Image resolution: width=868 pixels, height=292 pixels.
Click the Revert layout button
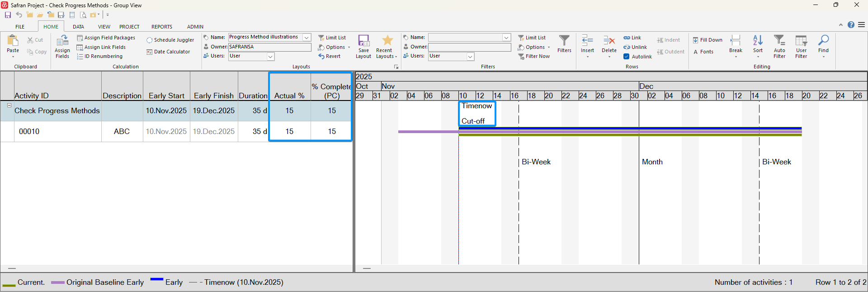coord(330,57)
